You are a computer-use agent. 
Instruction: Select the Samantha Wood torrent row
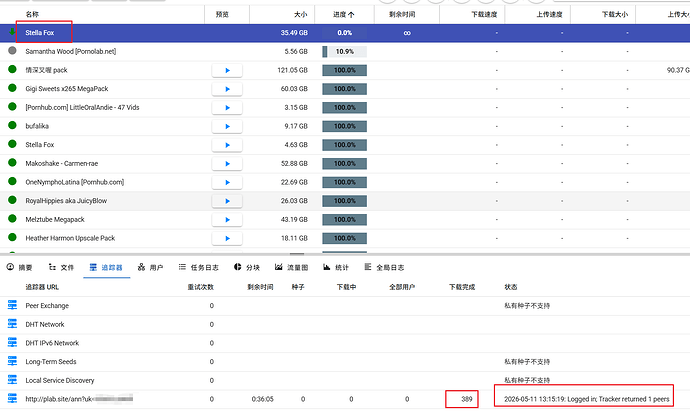point(345,51)
